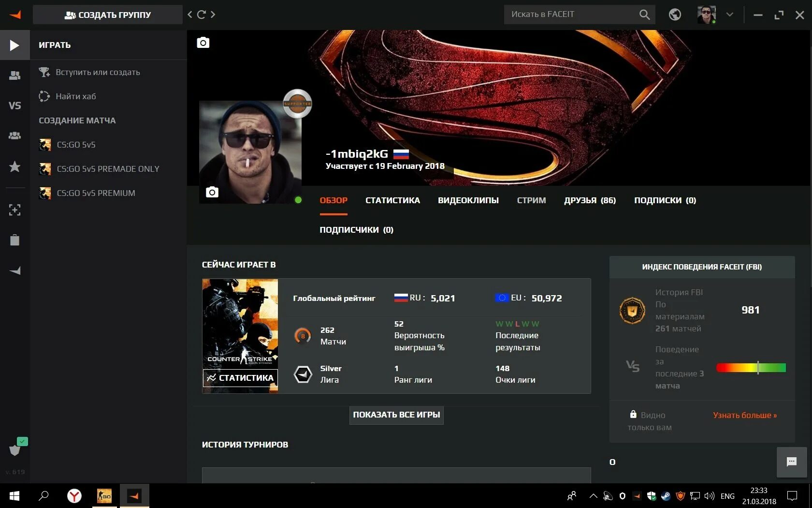Switch to the СТРИМ tab
This screenshot has width=812, height=508.
tap(531, 200)
